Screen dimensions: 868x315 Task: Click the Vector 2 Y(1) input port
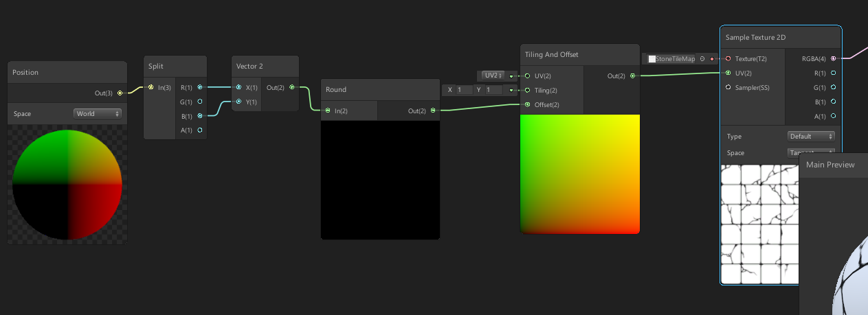[x=238, y=102]
